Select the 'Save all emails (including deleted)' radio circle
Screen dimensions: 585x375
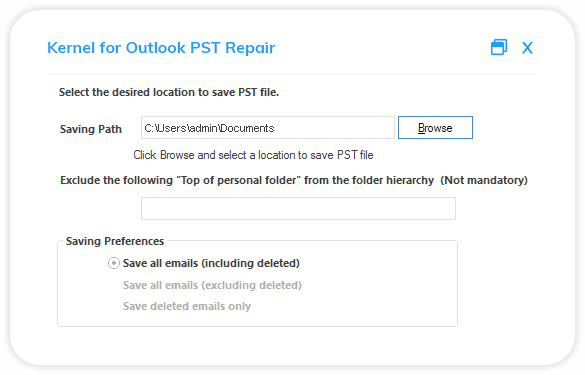coord(114,263)
